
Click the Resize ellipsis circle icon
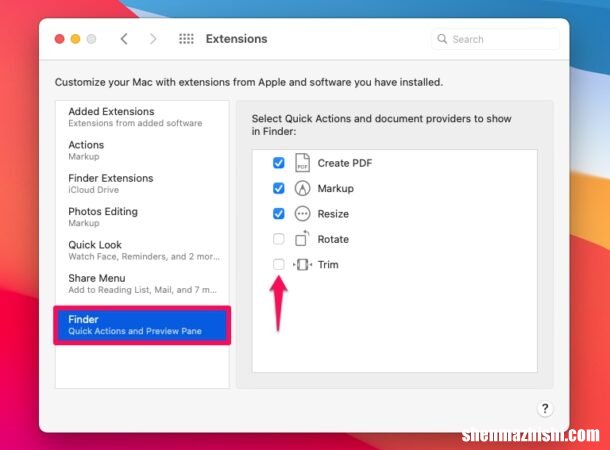(302, 214)
